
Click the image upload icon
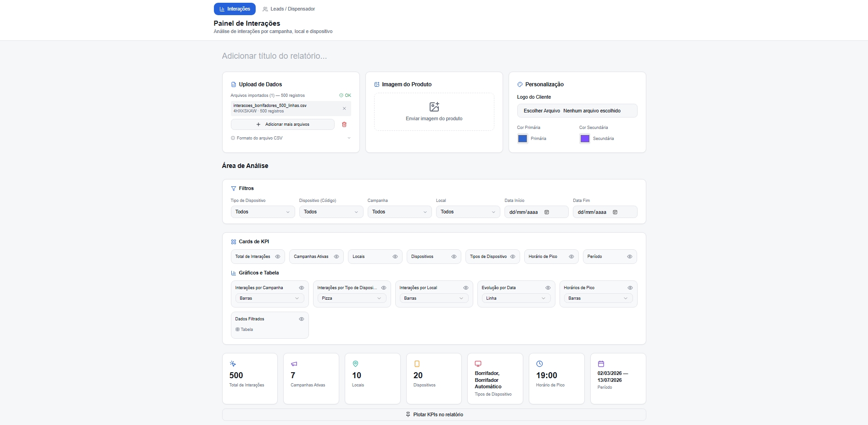(x=434, y=107)
